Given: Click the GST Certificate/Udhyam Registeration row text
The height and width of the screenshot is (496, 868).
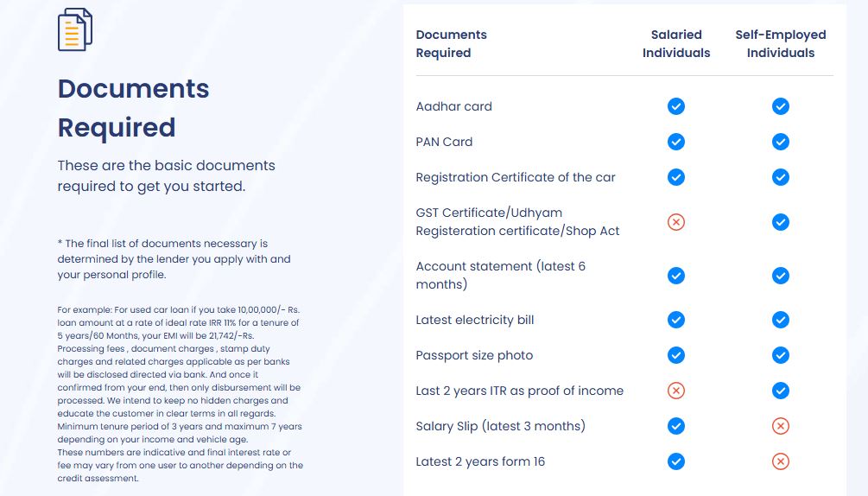Looking at the screenshot, I should tap(517, 222).
